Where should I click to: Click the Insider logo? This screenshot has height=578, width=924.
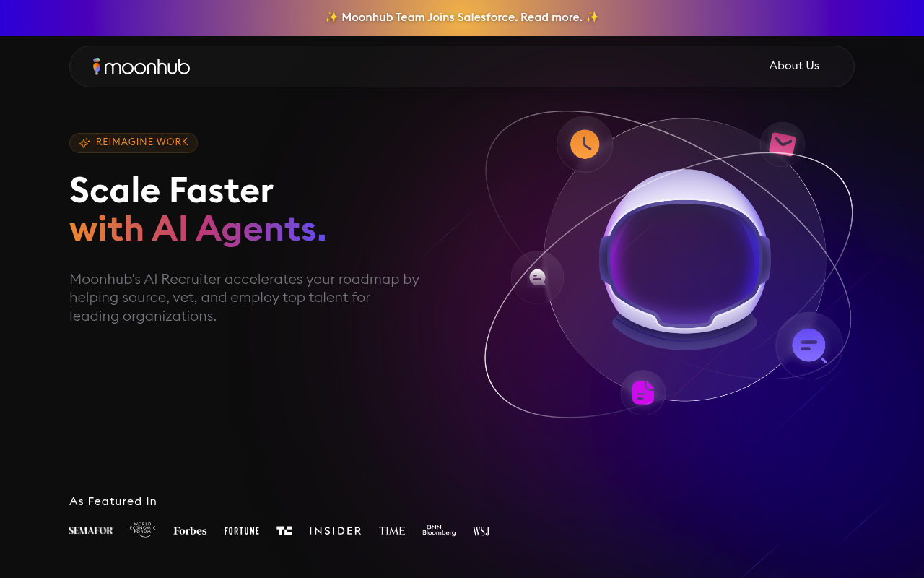coord(336,531)
